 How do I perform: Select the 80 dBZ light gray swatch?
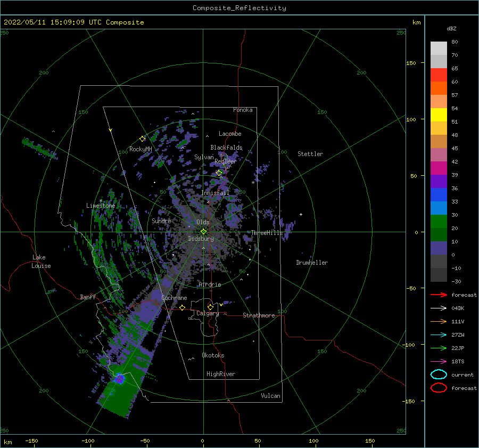coord(439,48)
